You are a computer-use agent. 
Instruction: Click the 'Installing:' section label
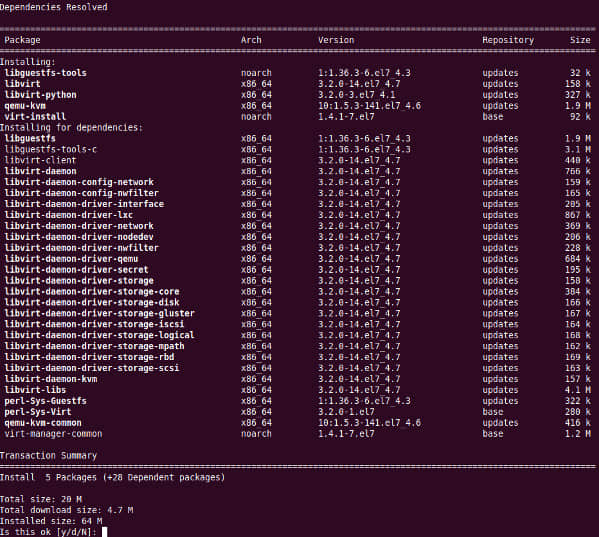click(28, 62)
